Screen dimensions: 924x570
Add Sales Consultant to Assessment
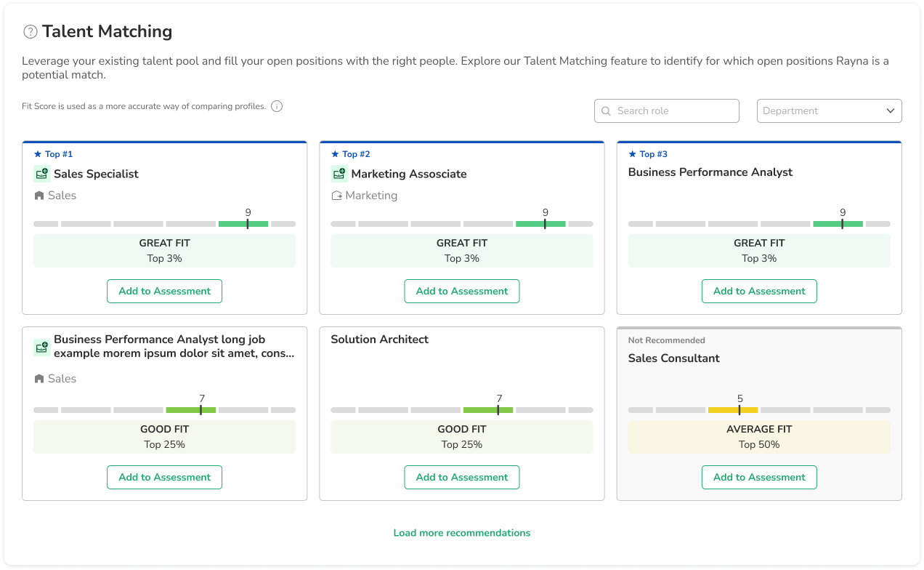coord(759,478)
